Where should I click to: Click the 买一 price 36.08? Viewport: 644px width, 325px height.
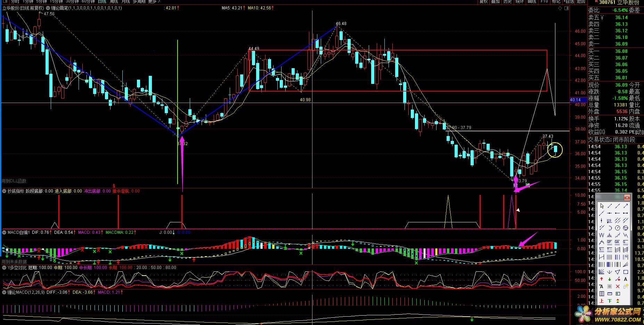click(x=621, y=51)
